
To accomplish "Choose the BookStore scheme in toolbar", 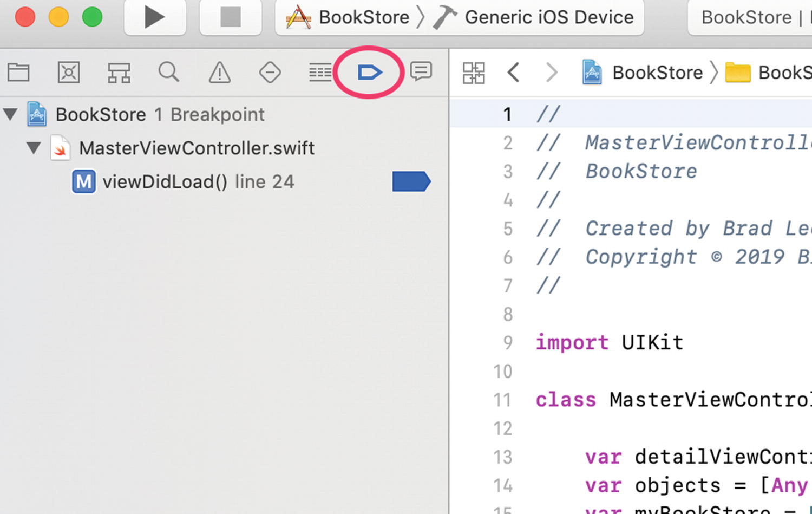I will tap(348, 17).
